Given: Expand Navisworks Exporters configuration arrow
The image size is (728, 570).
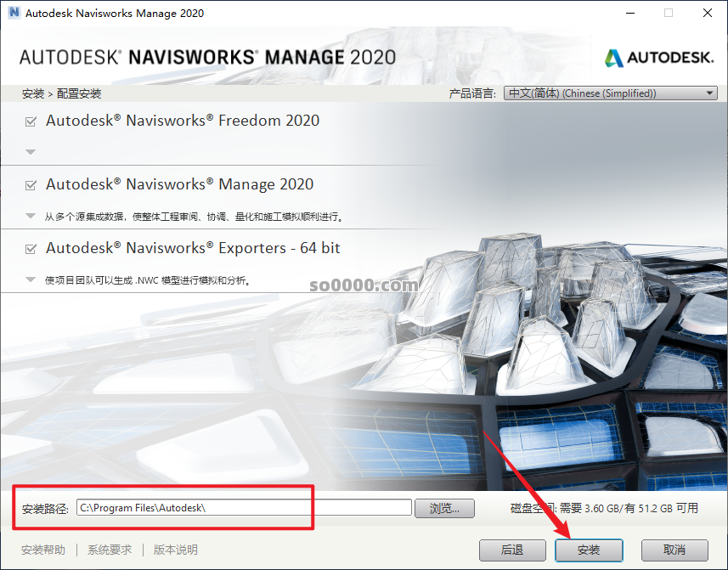Looking at the screenshot, I should [31, 279].
